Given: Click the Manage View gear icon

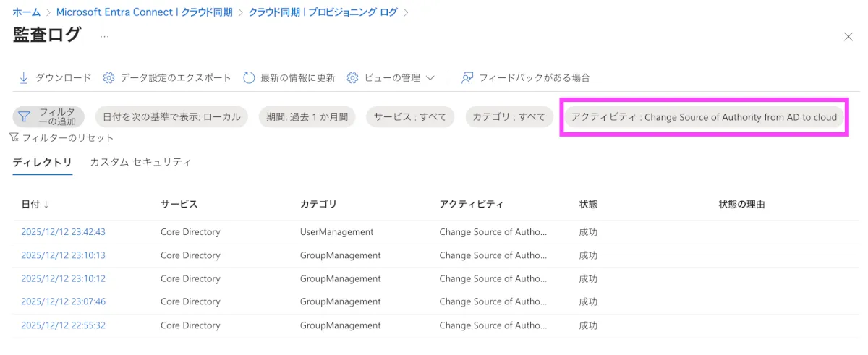Looking at the screenshot, I should point(353,78).
